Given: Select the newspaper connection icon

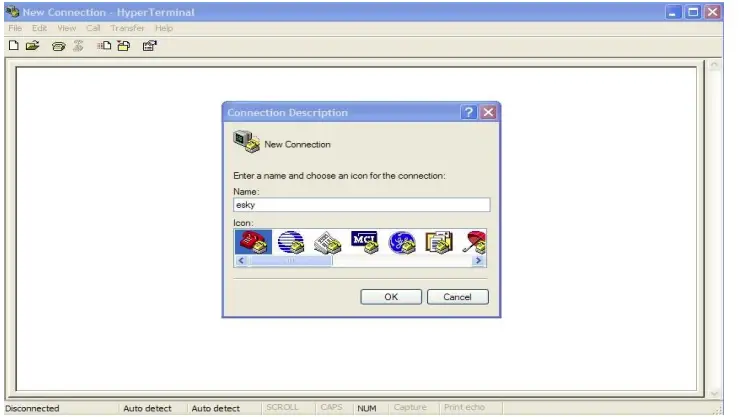Looking at the screenshot, I should (328, 243).
